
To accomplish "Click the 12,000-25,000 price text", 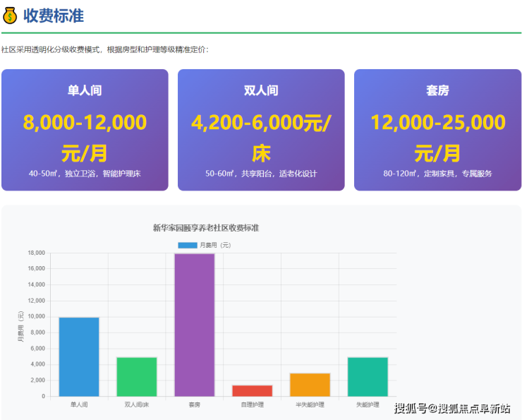I will (437, 122).
